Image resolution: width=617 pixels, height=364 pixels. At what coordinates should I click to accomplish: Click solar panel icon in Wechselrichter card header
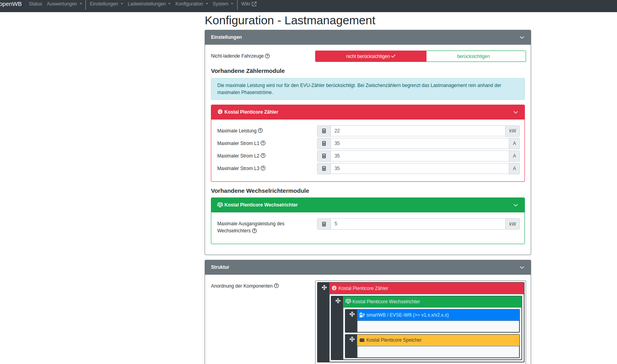pos(220,205)
